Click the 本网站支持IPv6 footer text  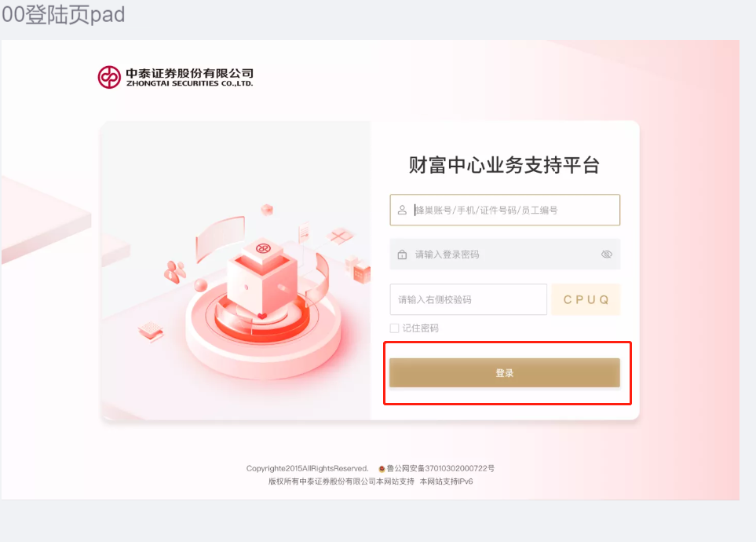click(x=447, y=482)
